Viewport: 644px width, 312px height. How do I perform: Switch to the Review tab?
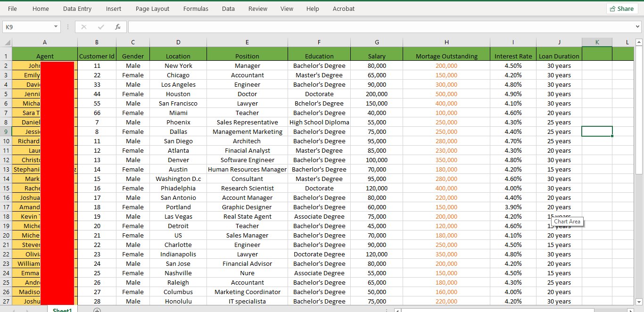click(258, 8)
